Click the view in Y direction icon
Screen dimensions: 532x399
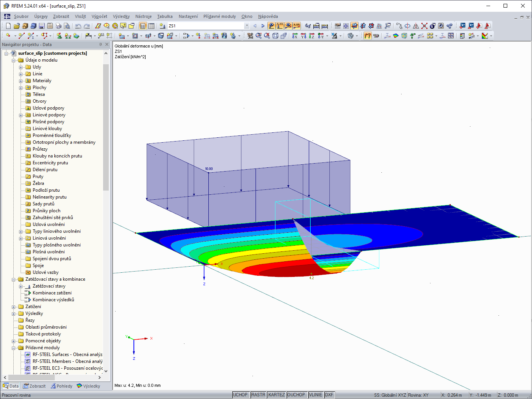(x=303, y=36)
